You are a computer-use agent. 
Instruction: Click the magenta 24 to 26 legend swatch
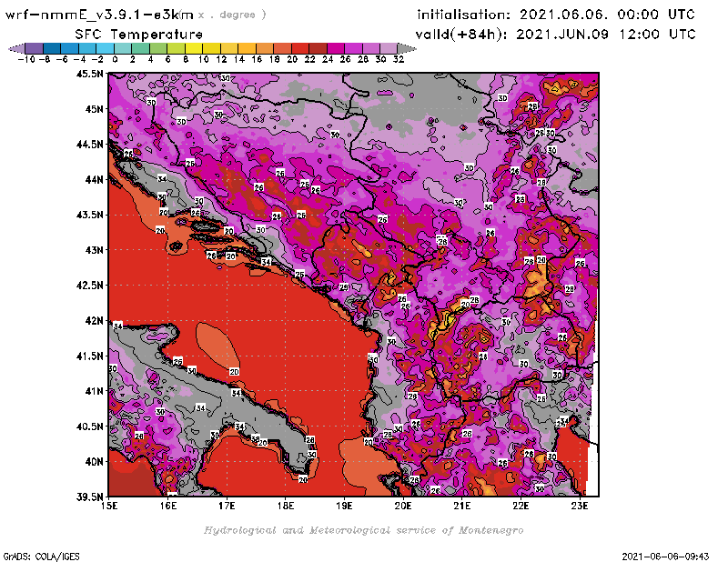(336, 48)
